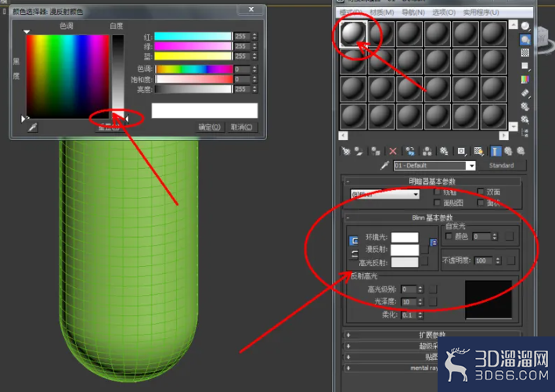Viewport: 555px width, 392px height.
Task: Open Material Editor Options icon
Action: (525, 106)
